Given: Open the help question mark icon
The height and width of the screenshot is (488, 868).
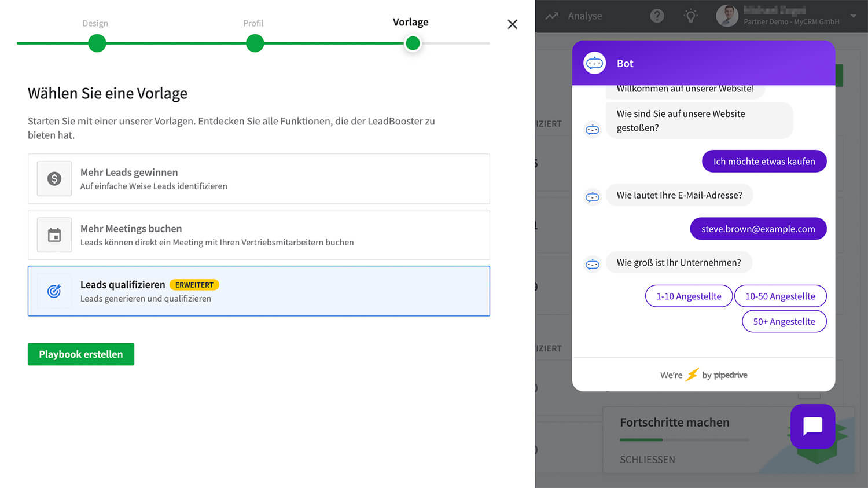Looking at the screenshot, I should click(657, 16).
